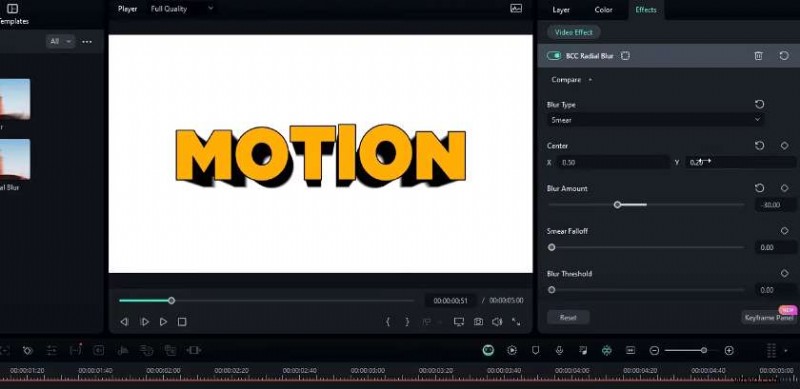The image size is (800, 389).
Task: Add a keyframe for Smear Falloff
Action: (785, 231)
